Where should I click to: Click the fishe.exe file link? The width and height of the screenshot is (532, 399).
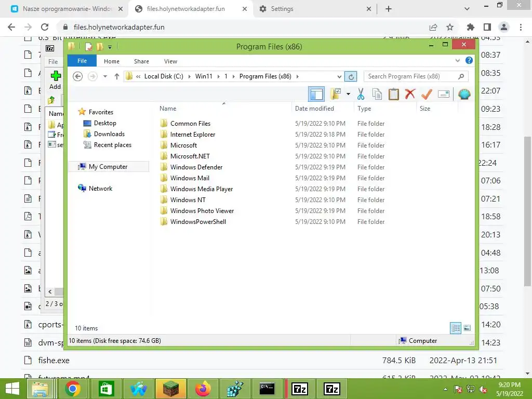coord(54,361)
